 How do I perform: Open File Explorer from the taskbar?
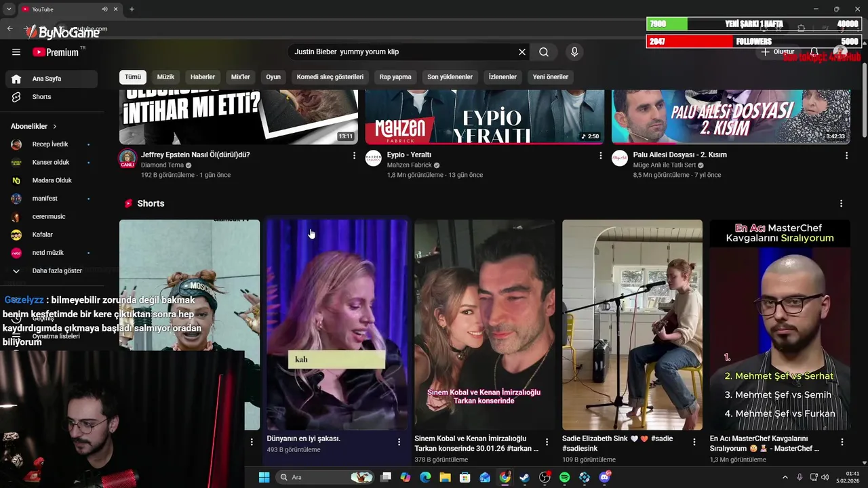click(446, 477)
